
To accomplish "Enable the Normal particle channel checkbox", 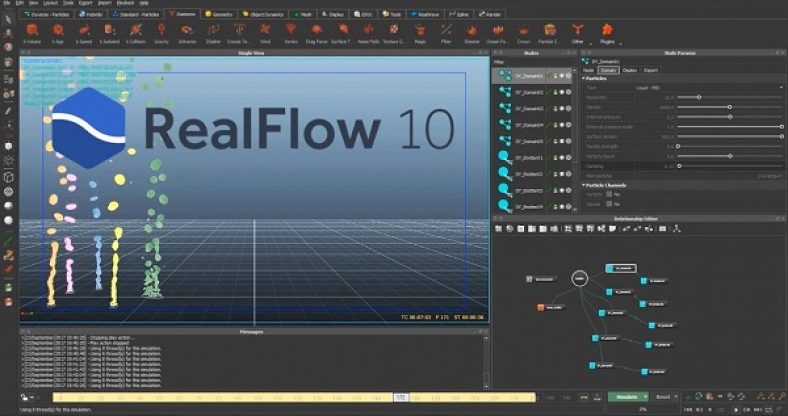I will pos(609,204).
